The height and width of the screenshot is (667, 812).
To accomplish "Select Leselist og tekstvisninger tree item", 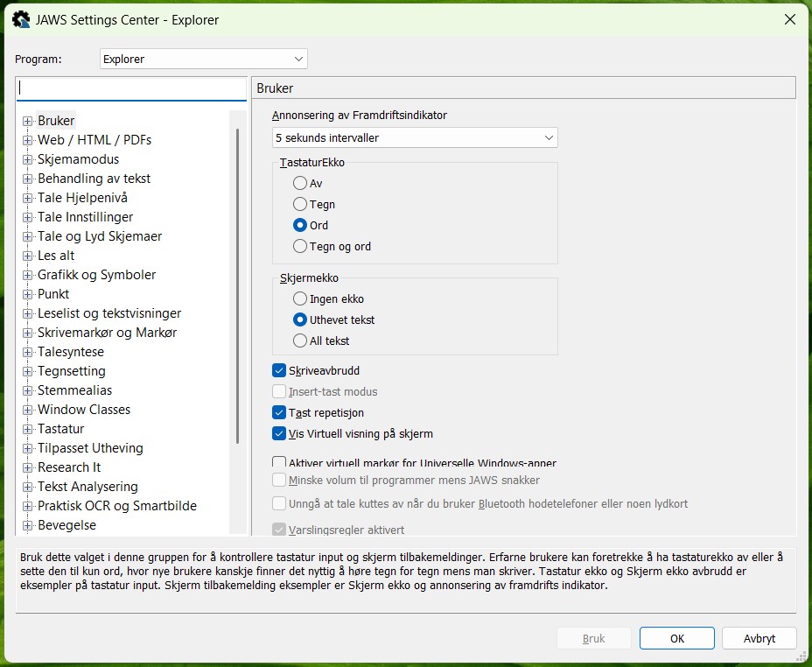I will (109, 313).
